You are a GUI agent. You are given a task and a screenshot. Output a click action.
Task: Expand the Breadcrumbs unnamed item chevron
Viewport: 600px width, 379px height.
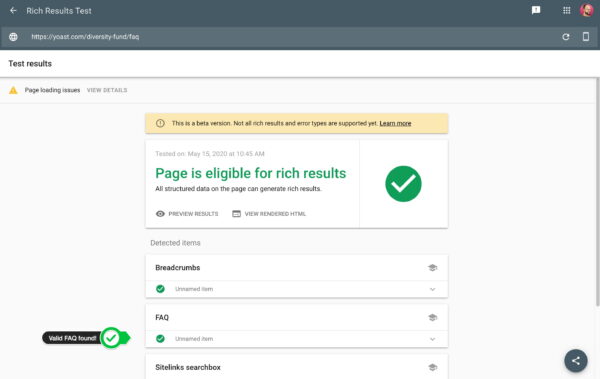(432, 289)
